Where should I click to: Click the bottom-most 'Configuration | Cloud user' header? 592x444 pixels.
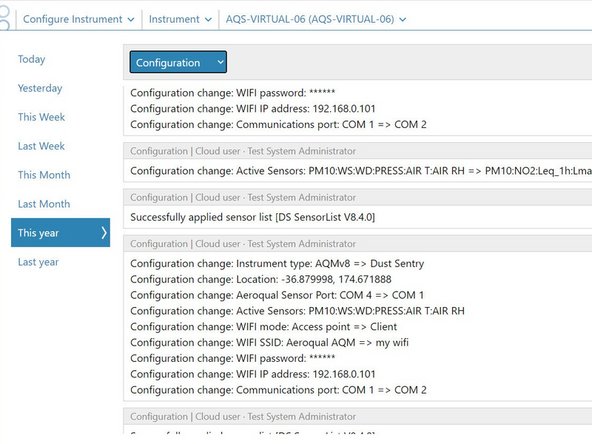coord(358,416)
